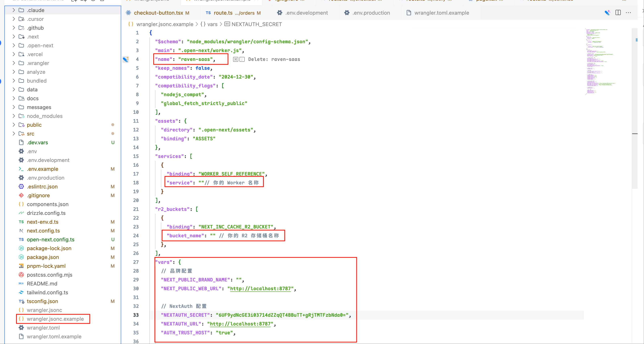Click NEXTAUTH_SECRET in the breadcrumb
Screen dimensions: 644x344
pos(257,24)
